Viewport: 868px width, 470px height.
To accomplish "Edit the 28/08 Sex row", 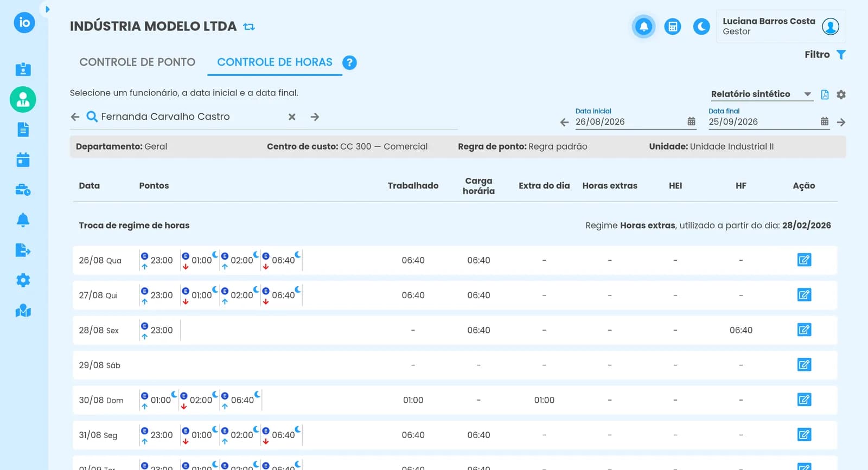I will pos(804,330).
